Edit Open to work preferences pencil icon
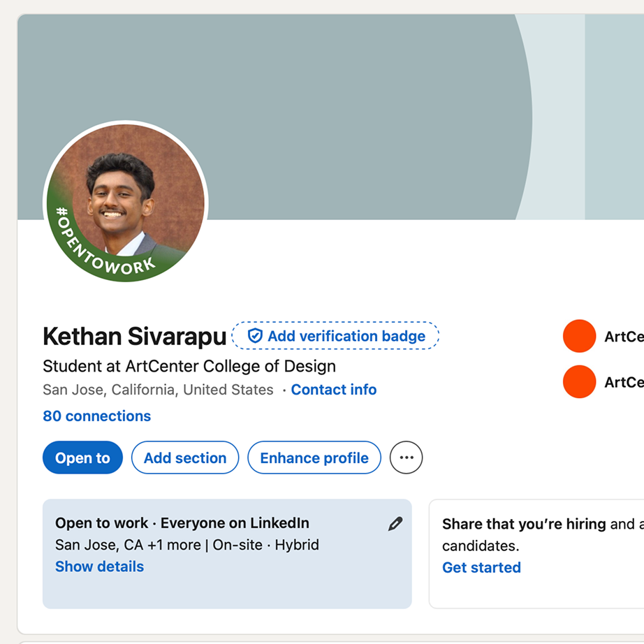This screenshot has height=644, width=644. [395, 524]
